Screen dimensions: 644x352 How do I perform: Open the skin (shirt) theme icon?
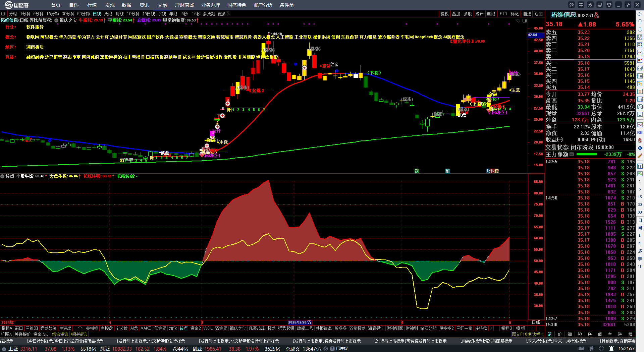click(609, 5)
